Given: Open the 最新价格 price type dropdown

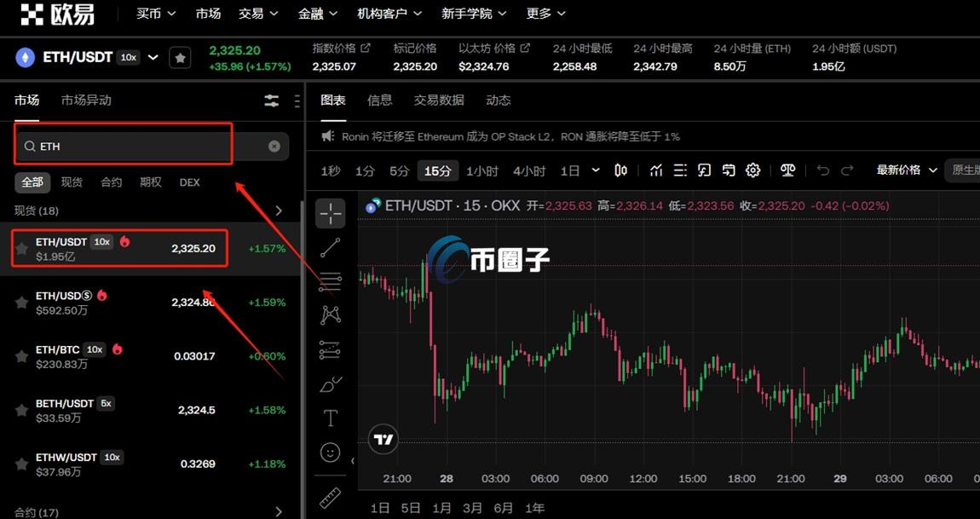Looking at the screenshot, I should click(907, 170).
